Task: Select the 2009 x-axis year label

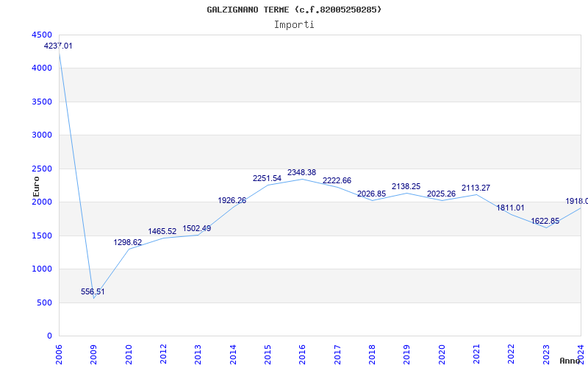Action: [93, 353]
